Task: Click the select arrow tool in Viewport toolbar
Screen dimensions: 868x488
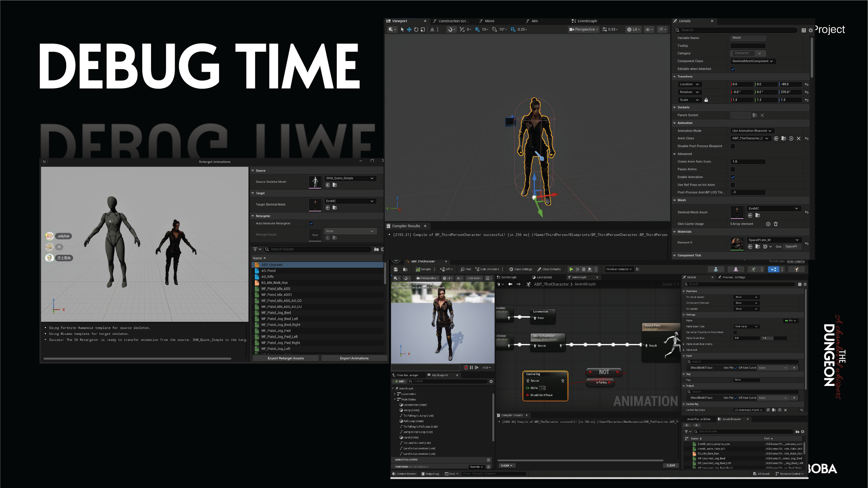Action: click(402, 30)
